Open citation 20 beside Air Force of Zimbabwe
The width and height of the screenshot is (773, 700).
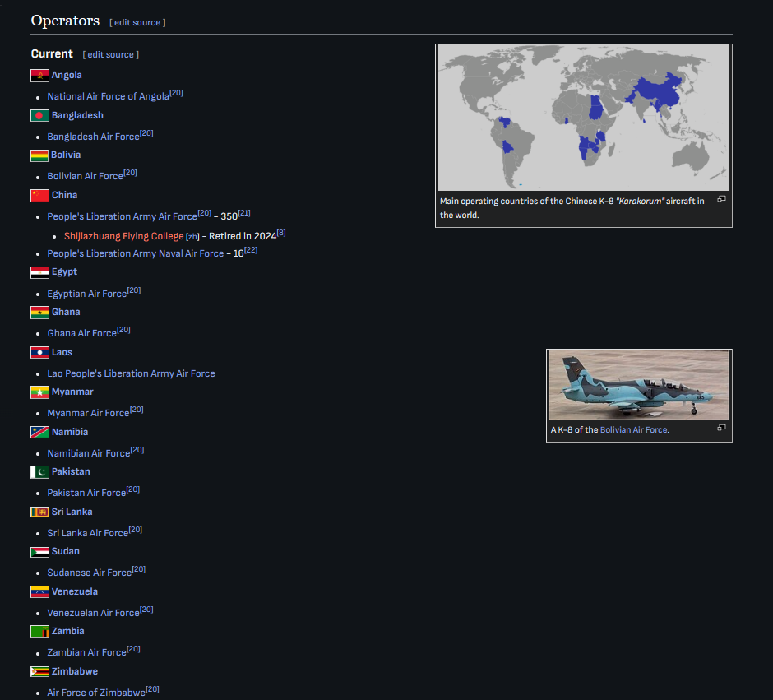(152, 689)
